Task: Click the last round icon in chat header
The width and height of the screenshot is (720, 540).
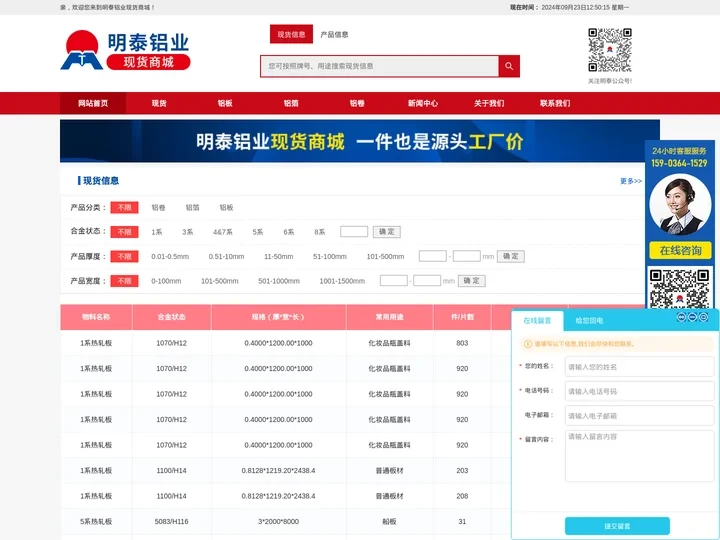Action: point(703,317)
